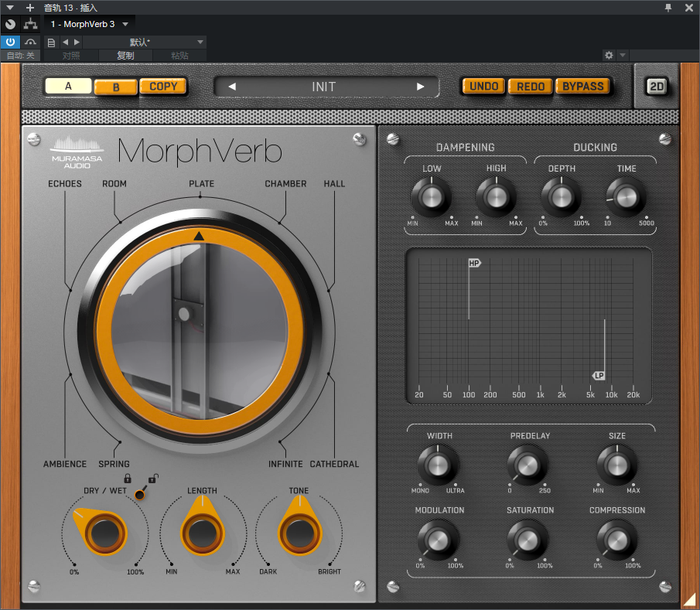Click the dampening LOW knob
Image resolution: width=700 pixels, height=610 pixels.
(432, 197)
